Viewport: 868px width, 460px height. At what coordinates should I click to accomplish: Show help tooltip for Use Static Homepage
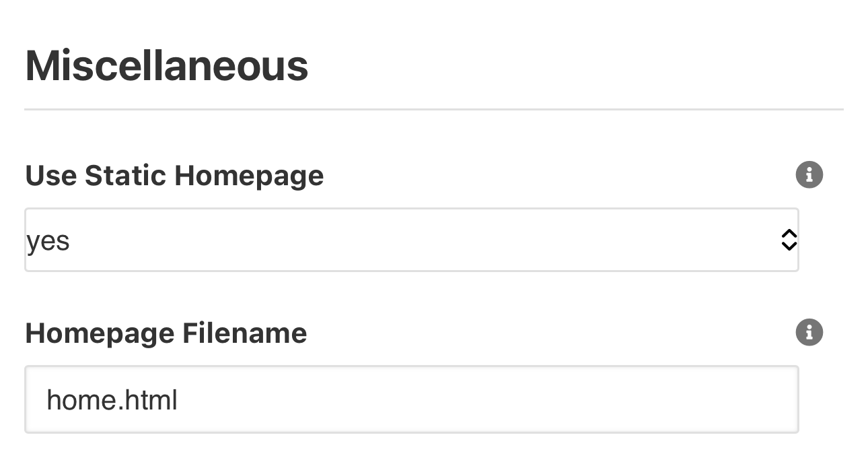click(809, 175)
